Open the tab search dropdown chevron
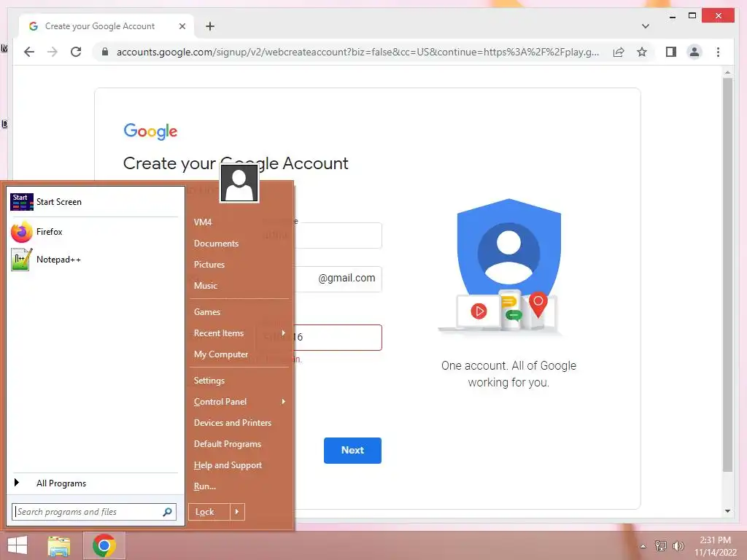 [x=646, y=26]
